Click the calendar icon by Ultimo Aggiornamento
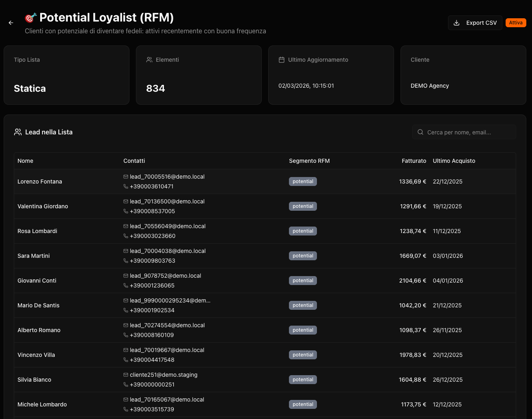Image resolution: width=532 pixels, height=419 pixels. (x=282, y=60)
